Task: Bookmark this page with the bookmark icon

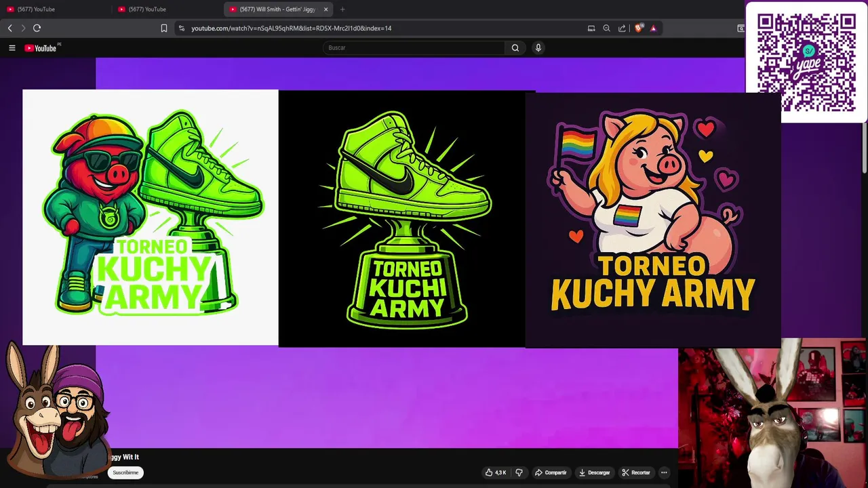Action: point(164,28)
